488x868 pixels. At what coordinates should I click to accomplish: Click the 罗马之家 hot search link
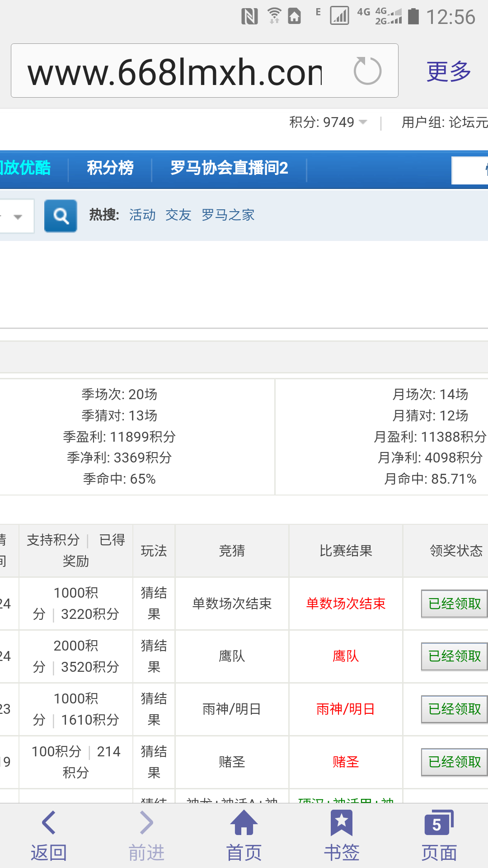point(228,215)
